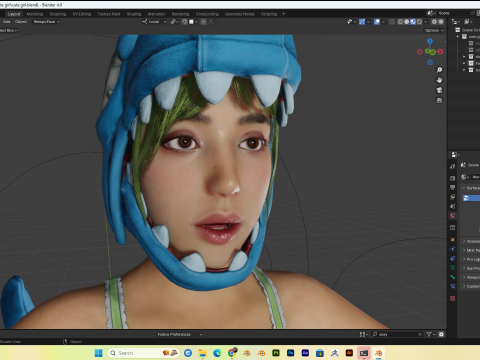Switch to the UV Editing workspace tab
The image size is (480, 360).
[x=82, y=14]
